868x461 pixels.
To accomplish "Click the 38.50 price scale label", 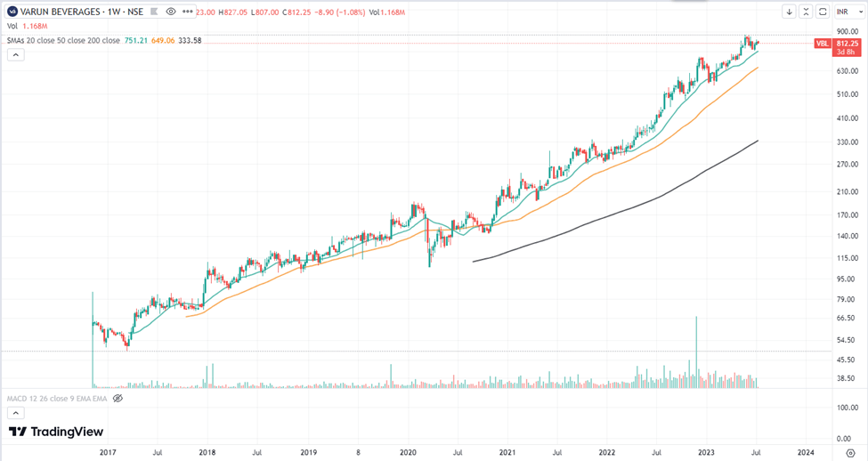I will 848,378.
